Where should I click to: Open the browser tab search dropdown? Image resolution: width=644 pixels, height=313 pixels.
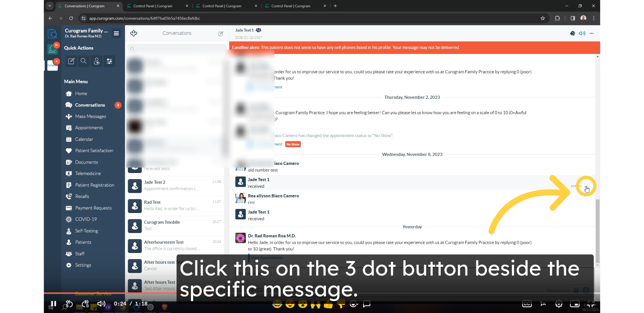(x=50, y=6)
